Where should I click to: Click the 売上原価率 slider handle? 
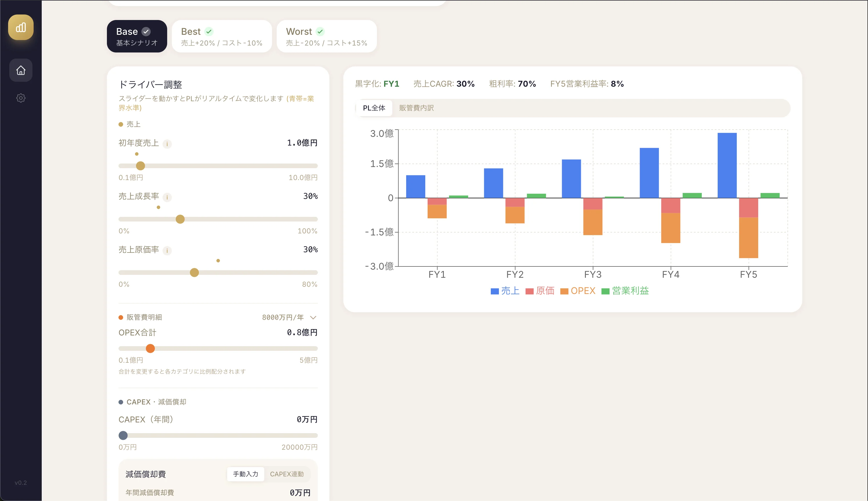[x=194, y=273]
